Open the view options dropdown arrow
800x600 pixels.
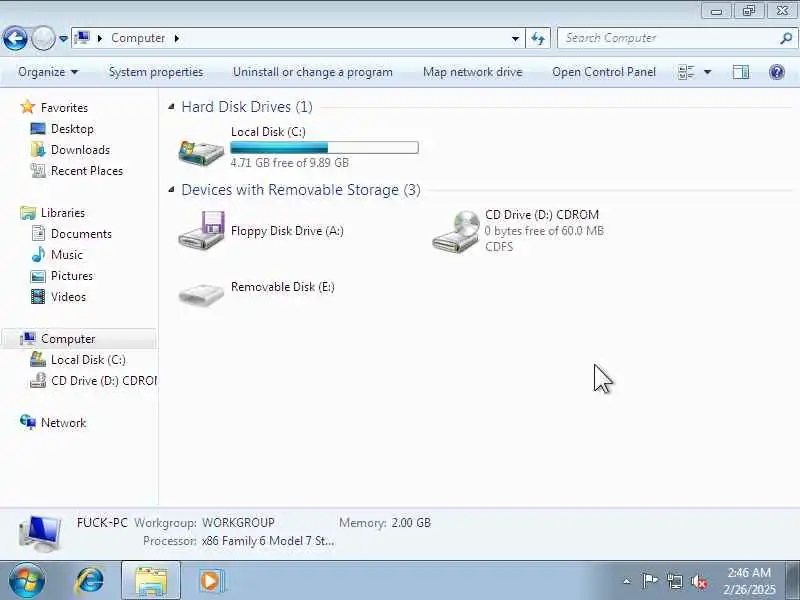(x=708, y=72)
